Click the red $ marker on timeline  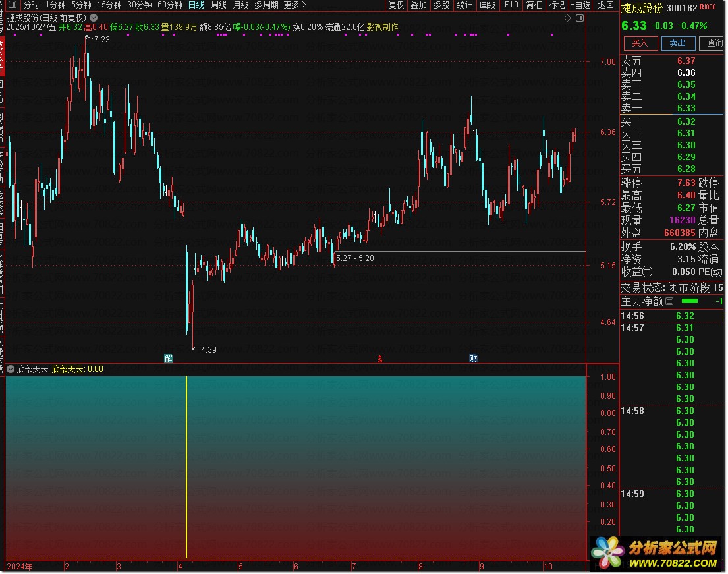379,359
